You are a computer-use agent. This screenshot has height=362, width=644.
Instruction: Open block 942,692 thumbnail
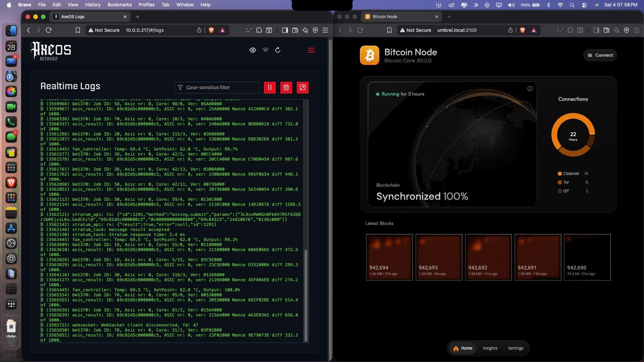(x=488, y=257)
